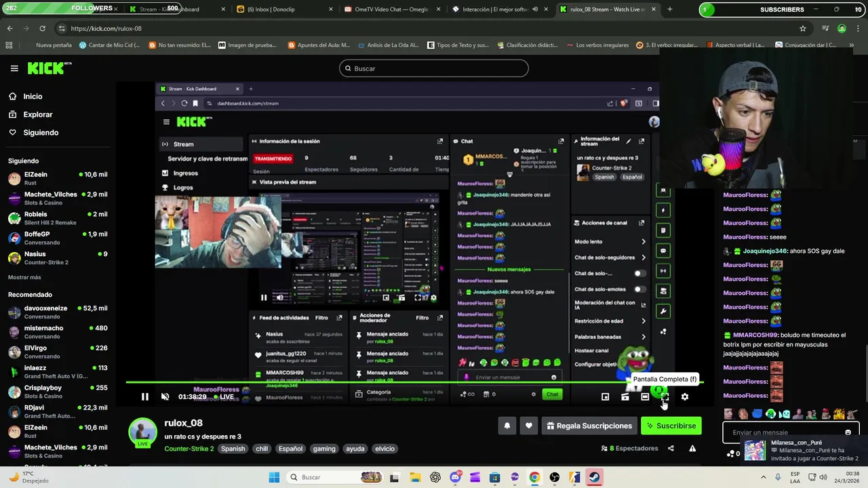Open the emoji picker in the chat input
This screenshot has height=488, width=868.
[848, 432]
